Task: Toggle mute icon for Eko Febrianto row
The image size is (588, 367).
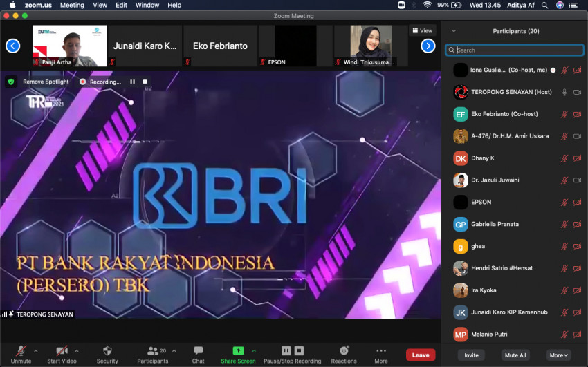Action: pyautogui.click(x=564, y=114)
